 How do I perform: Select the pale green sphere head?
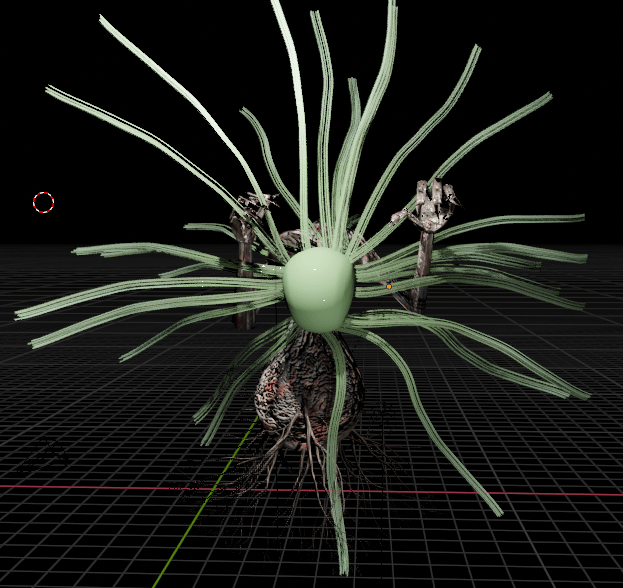pos(318,300)
